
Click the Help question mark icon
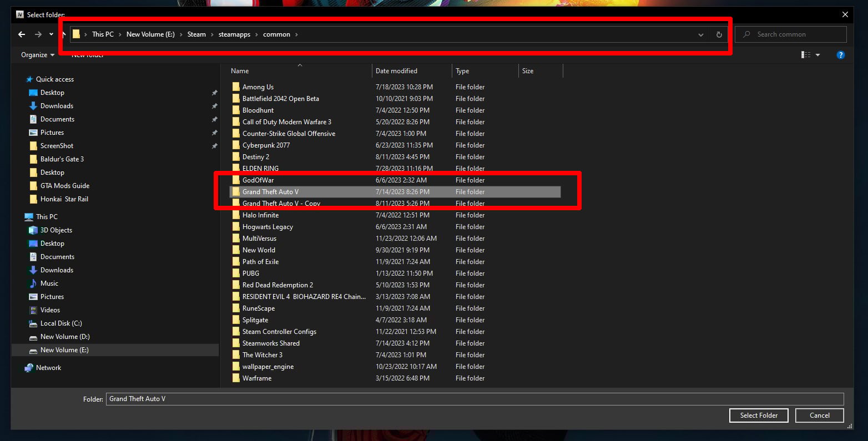(x=840, y=55)
